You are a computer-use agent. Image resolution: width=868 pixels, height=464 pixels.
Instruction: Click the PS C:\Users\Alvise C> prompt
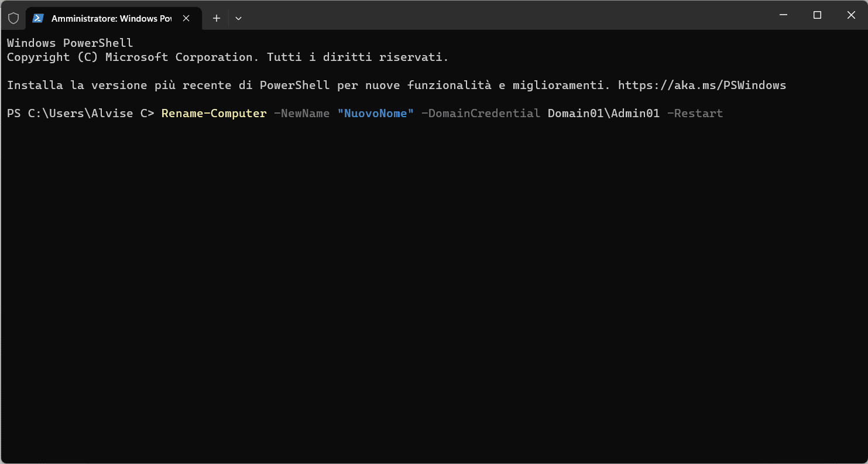point(80,114)
